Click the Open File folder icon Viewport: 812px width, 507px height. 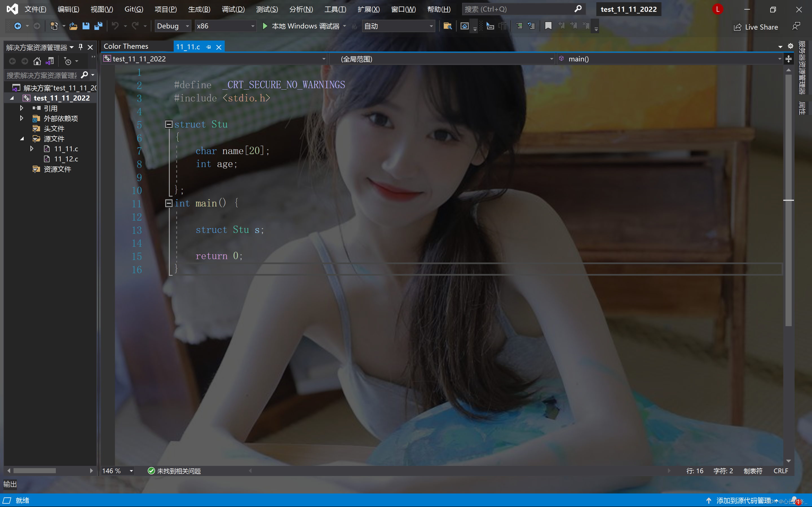(x=73, y=26)
